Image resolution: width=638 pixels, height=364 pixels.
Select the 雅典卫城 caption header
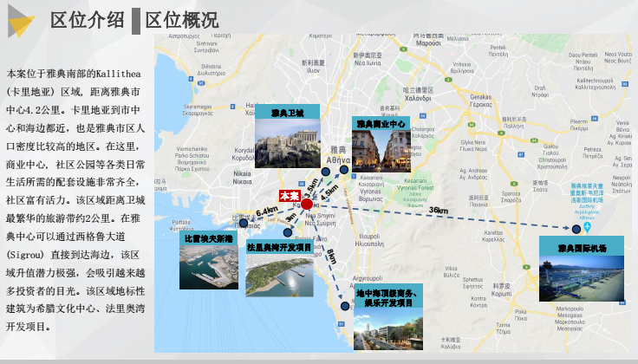tap(287, 112)
